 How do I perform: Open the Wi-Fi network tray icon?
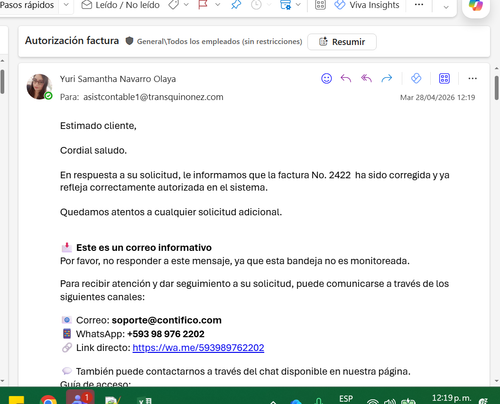point(372,401)
